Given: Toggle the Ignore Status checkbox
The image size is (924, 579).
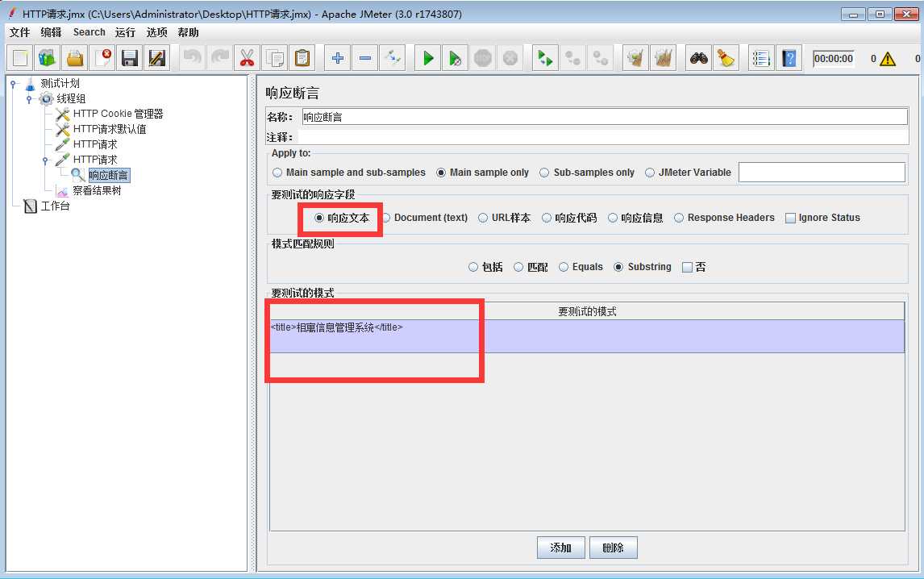Looking at the screenshot, I should pyautogui.click(x=822, y=218).
